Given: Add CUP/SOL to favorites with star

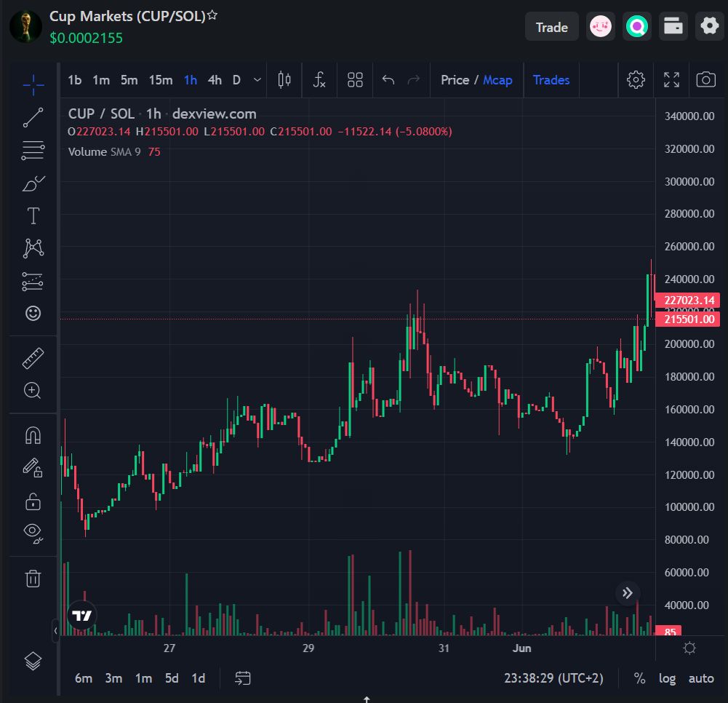Looking at the screenshot, I should pyautogui.click(x=212, y=15).
